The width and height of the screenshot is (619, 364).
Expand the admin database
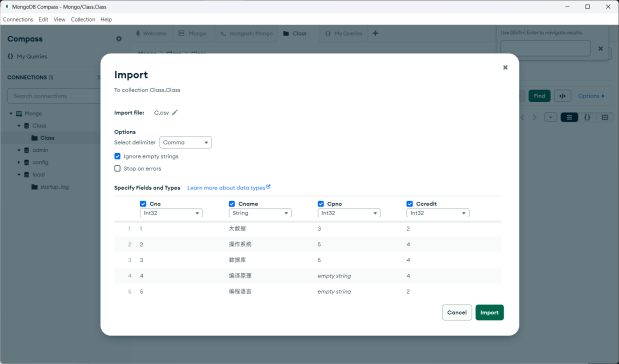tap(19, 150)
